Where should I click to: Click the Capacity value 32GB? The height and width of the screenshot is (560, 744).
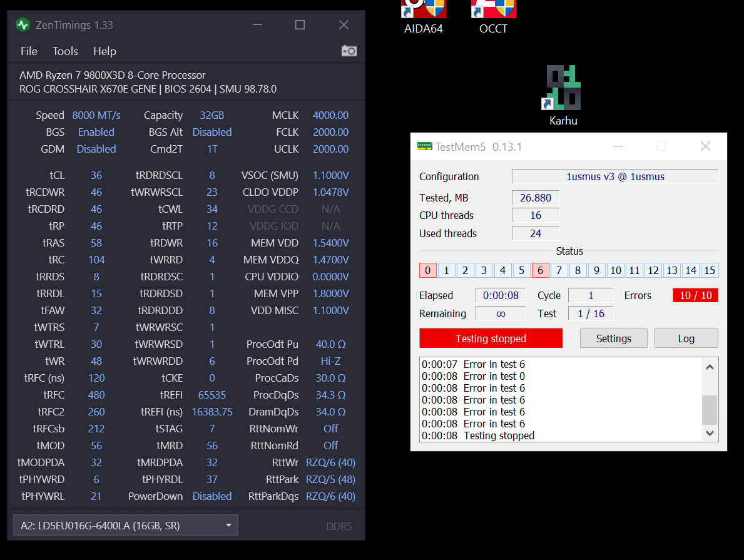[212, 115]
